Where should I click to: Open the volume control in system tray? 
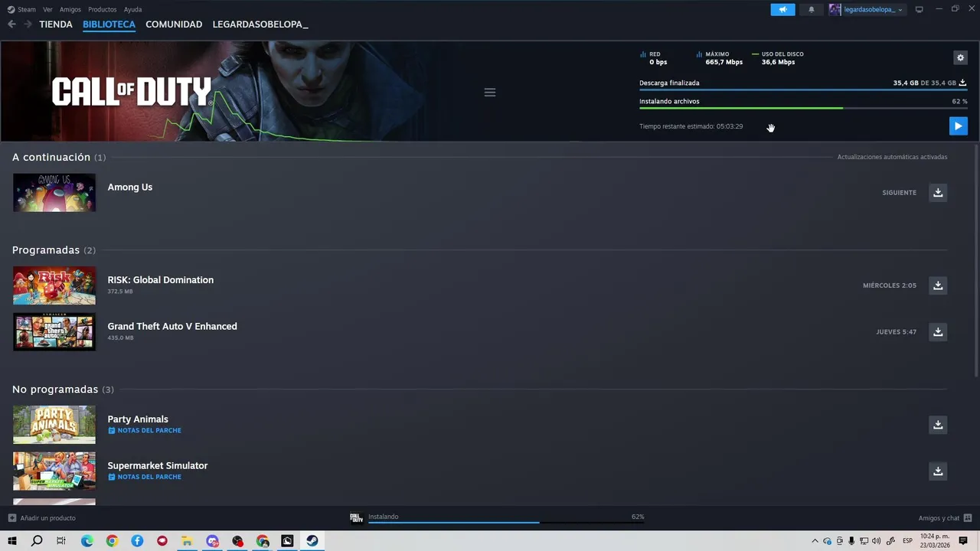pos(876,541)
